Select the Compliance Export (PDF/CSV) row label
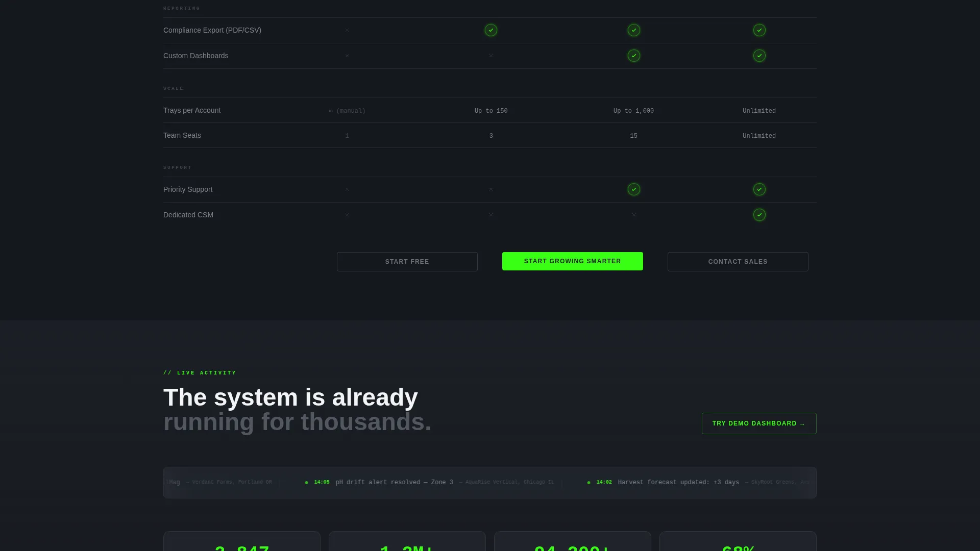The width and height of the screenshot is (980, 551). pos(212,30)
